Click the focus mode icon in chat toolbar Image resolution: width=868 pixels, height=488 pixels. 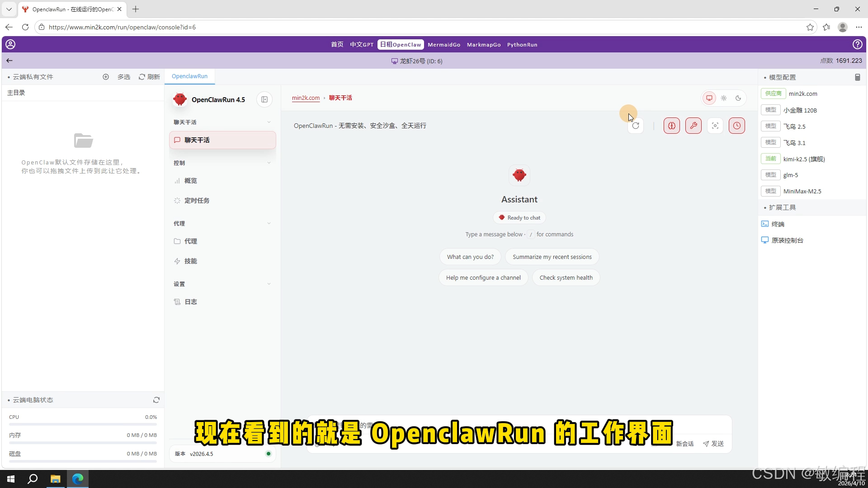715,126
